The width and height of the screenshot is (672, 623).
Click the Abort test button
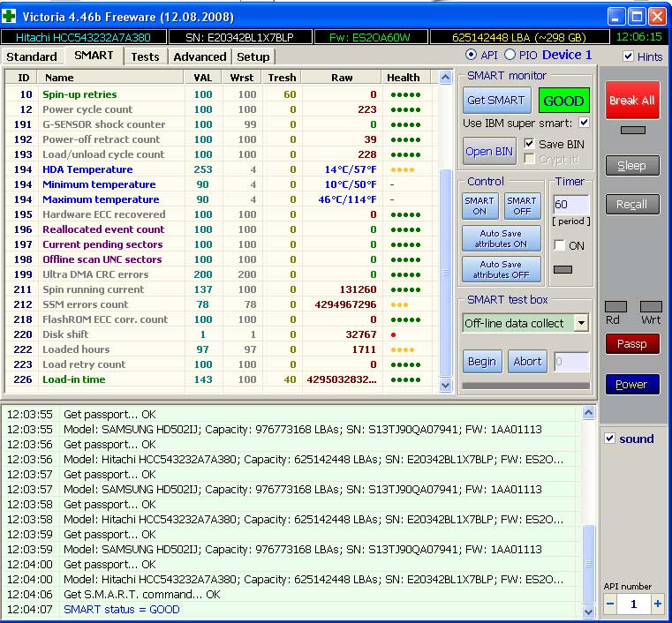pos(527,362)
